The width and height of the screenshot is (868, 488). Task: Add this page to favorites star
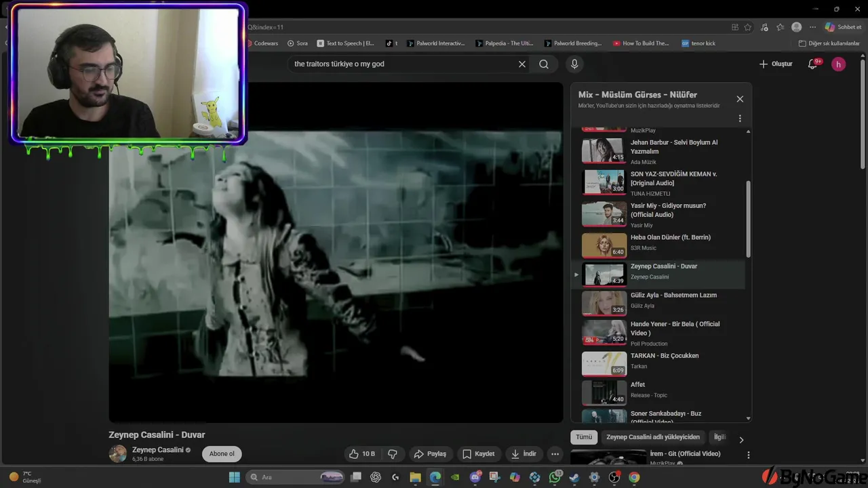[748, 27]
